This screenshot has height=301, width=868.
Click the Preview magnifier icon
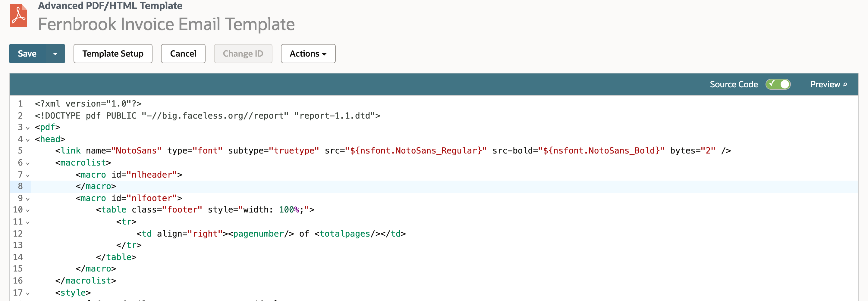[x=845, y=85]
